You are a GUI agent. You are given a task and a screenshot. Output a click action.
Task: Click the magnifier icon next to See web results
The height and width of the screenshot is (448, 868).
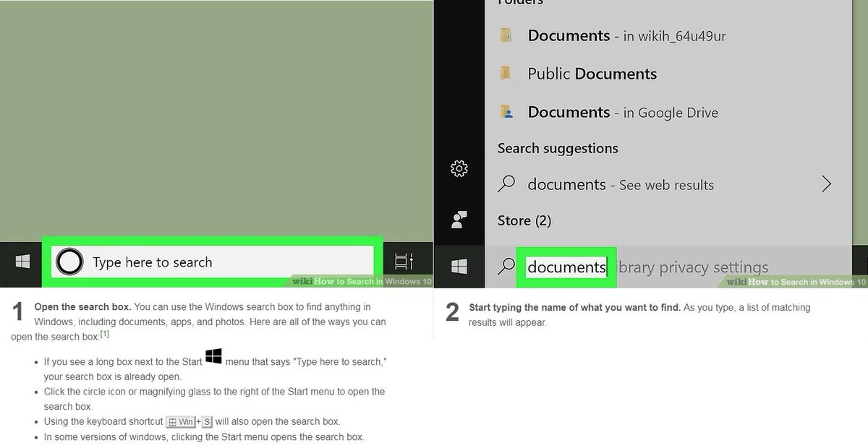pyautogui.click(x=506, y=184)
